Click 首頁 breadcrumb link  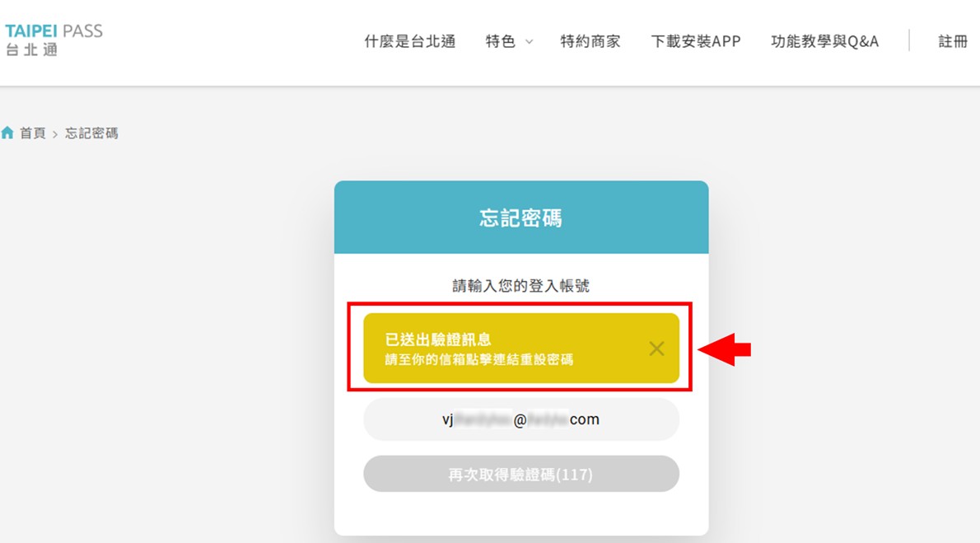click(x=32, y=133)
